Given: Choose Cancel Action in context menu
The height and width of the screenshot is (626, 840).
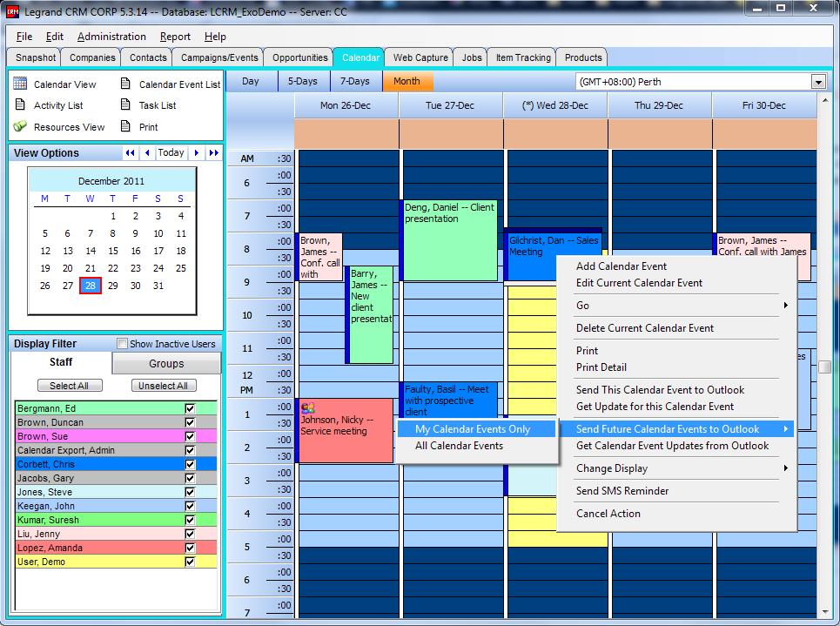Looking at the screenshot, I should [676, 514].
